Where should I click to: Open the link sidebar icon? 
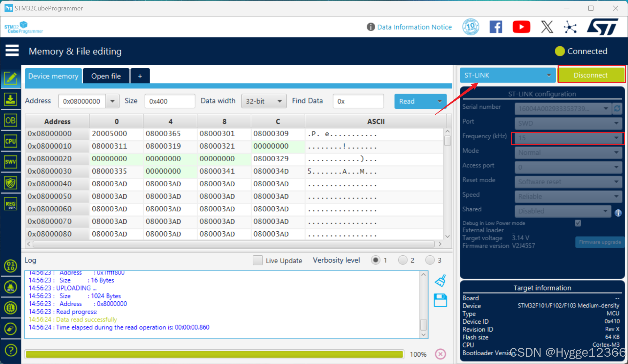coord(10,329)
